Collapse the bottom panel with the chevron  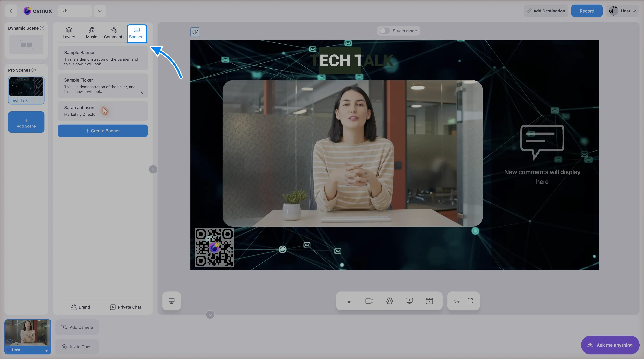pos(210,315)
